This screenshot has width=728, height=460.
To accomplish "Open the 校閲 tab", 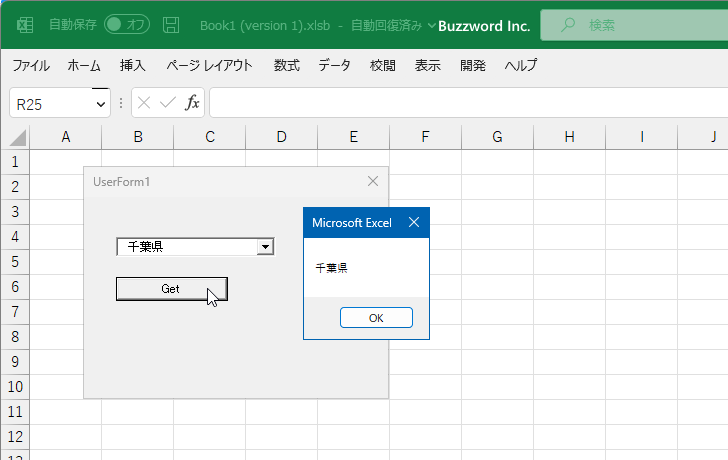I will tap(383, 65).
